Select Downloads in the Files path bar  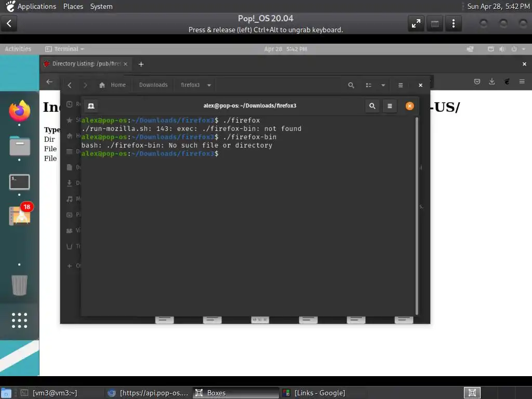coord(153,85)
